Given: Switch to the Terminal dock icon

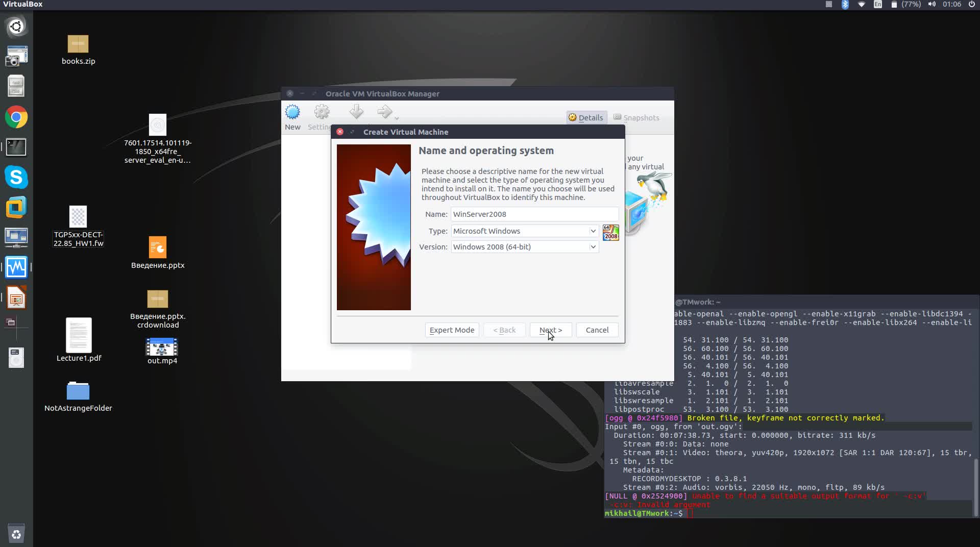Looking at the screenshot, I should tap(16, 147).
